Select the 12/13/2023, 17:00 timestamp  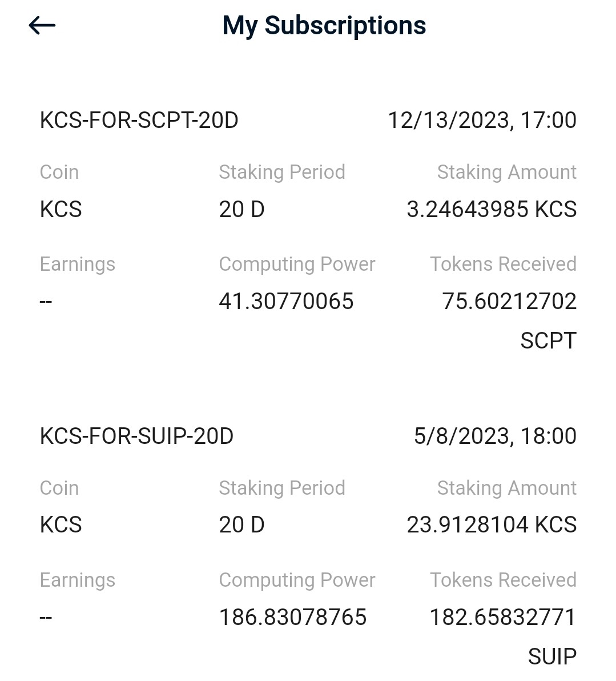click(x=482, y=121)
